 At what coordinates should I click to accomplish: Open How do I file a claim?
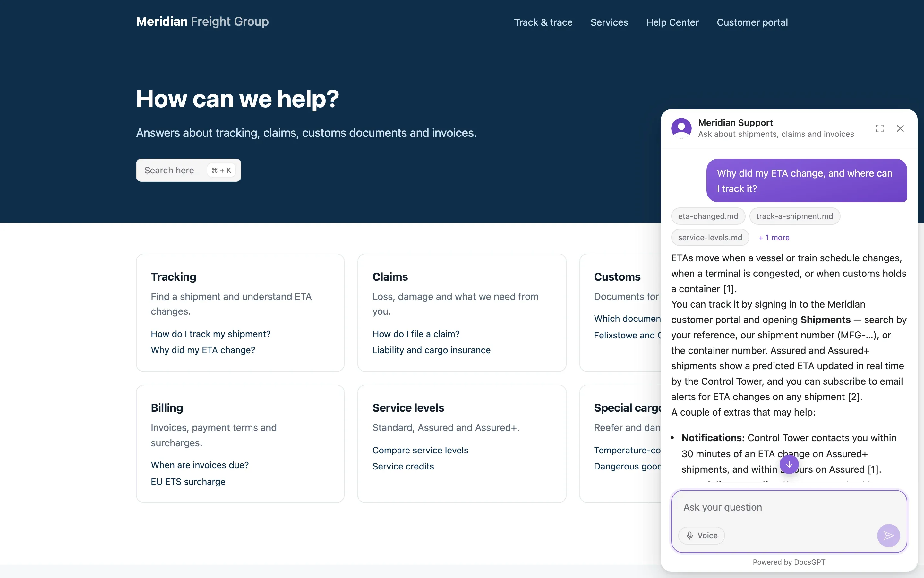pyautogui.click(x=416, y=334)
